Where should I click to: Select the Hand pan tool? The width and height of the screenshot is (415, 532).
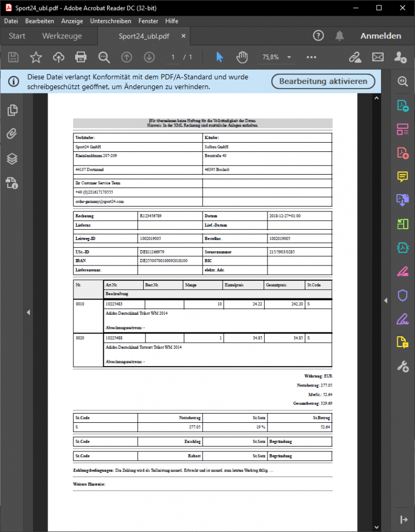coord(242,57)
